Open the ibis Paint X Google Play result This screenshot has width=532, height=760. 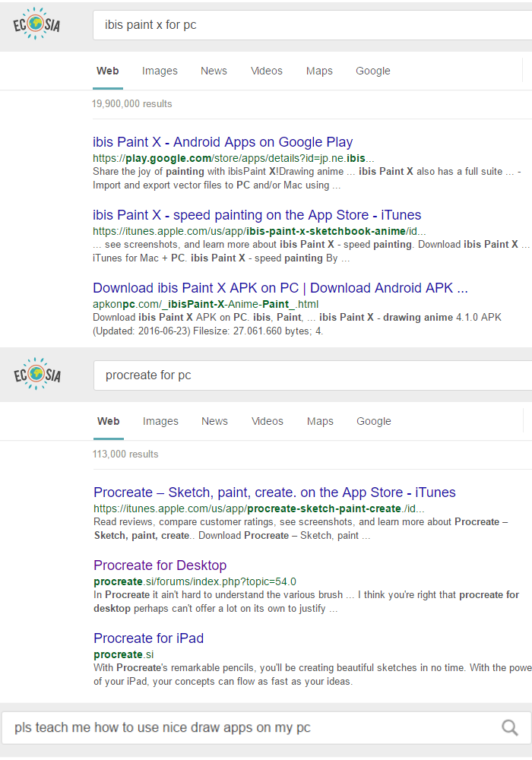pyautogui.click(x=223, y=142)
